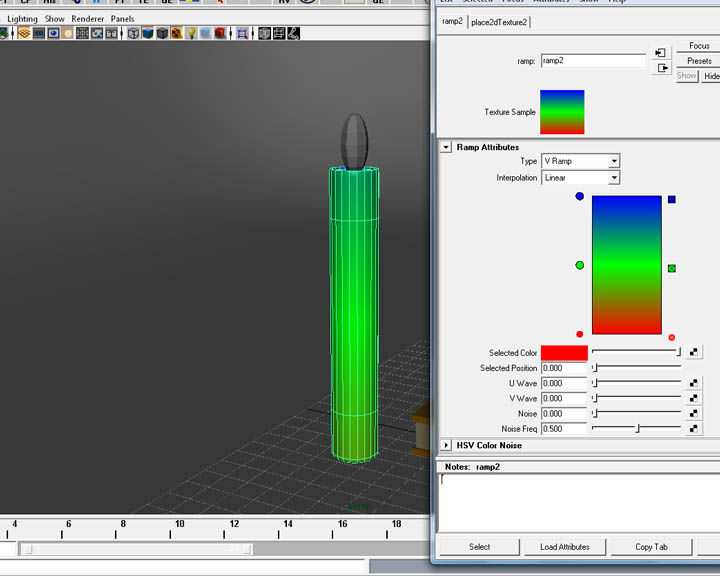Open the viewport panel's Show menu
This screenshot has height=576, width=720.
click(x=54, y=19)
